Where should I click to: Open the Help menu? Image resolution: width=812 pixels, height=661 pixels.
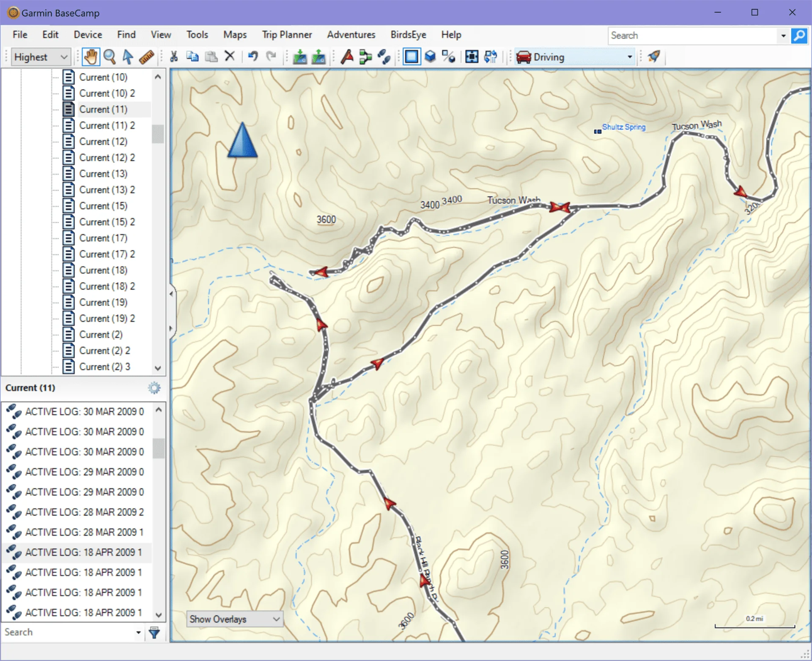tap(451, 35)
